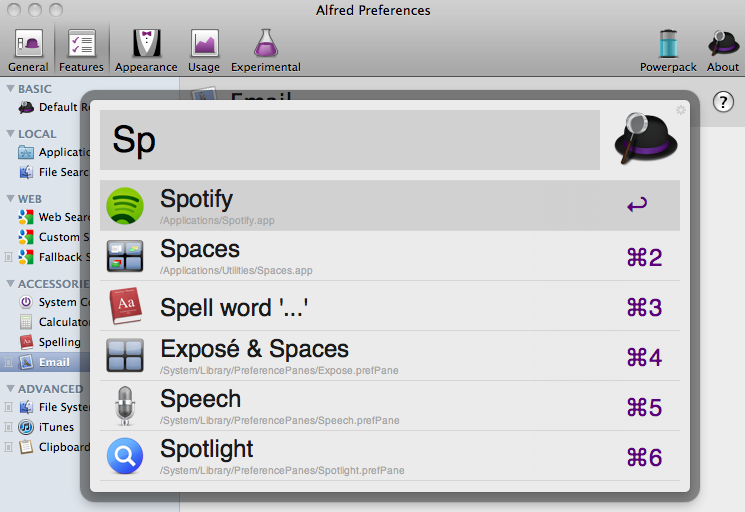
Task: Click the Clipboard icon in sidebar
Action: (x=26, y=447)
